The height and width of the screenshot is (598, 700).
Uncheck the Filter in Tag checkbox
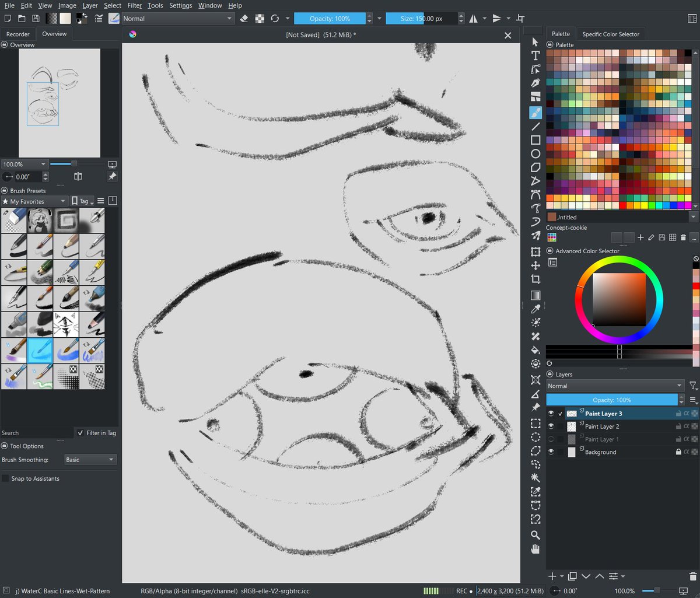(80, 433)
